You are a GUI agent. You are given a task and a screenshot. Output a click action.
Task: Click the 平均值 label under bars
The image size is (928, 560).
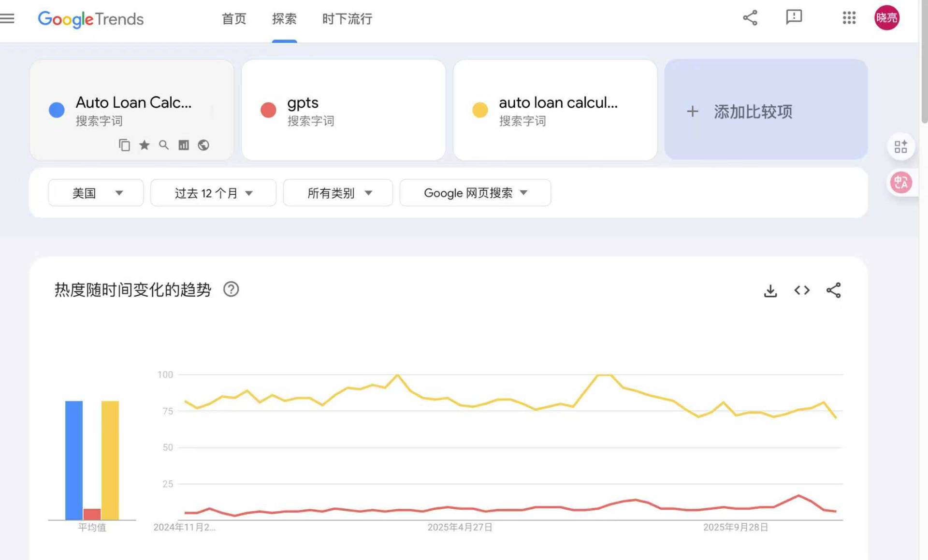[92, 528]
